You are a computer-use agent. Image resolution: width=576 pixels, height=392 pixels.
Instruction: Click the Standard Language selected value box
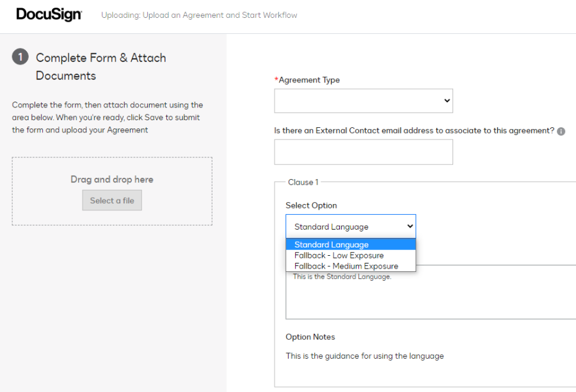click(351, 226)
